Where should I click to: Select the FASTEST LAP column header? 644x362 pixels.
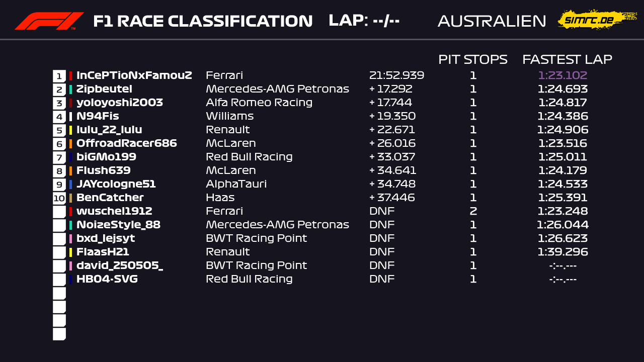click(567, 59)
